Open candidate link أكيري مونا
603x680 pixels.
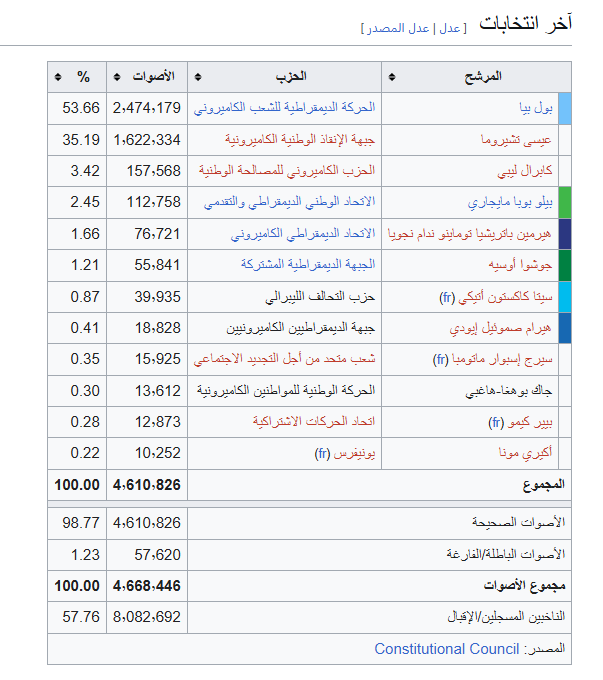coord(525,452)
